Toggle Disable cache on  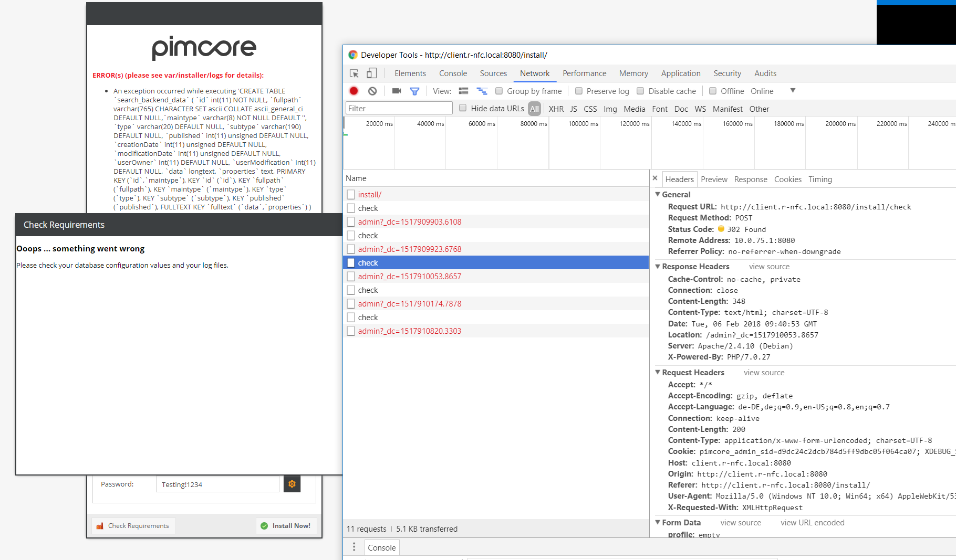(640, 91)
